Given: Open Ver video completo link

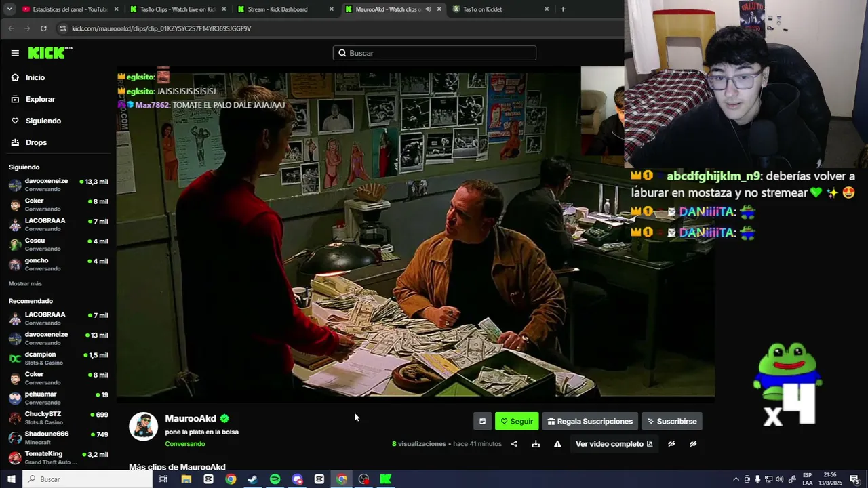Looking at the screenshot, I should [614, 444].
